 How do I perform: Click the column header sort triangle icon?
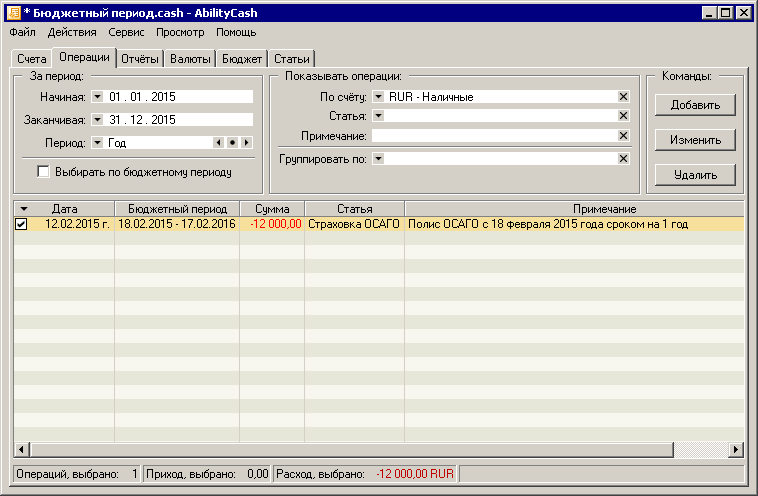tap(23, 208)
